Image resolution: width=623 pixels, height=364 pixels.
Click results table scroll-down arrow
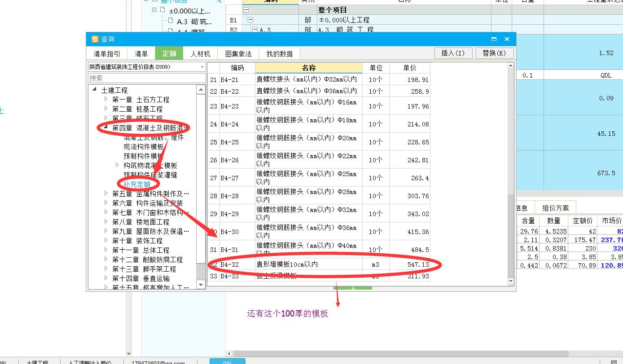(510, 281)
